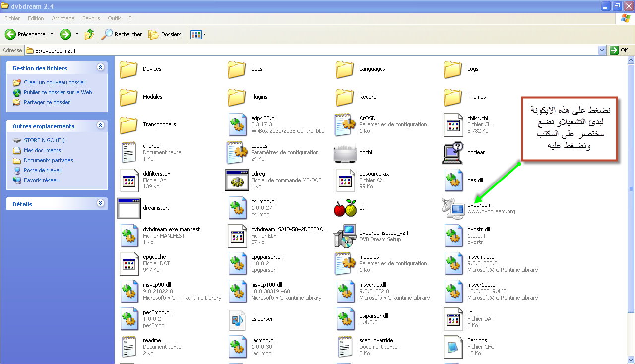The image size is (635, 364).
Task: Open the Plugins folder icon
Action: (x=237, y=97)
